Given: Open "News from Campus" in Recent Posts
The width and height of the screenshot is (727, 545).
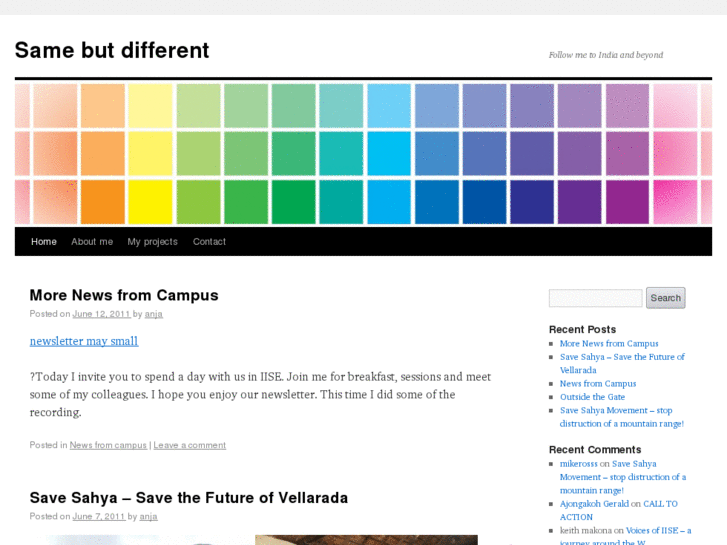Looking at the screenshot, I should tap(598, 384).
